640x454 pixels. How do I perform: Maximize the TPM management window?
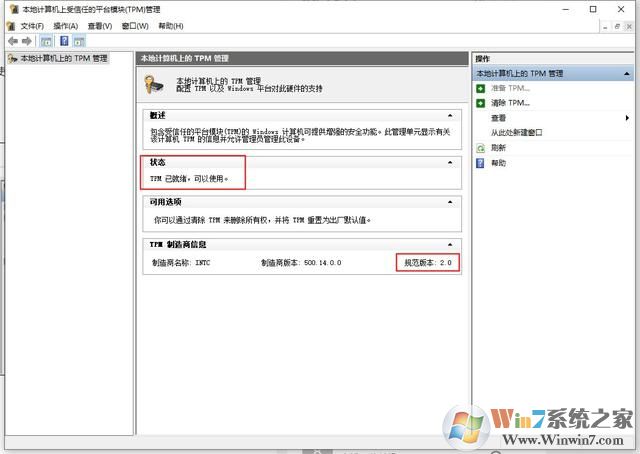pyautogui.click(x=593, y=9)
